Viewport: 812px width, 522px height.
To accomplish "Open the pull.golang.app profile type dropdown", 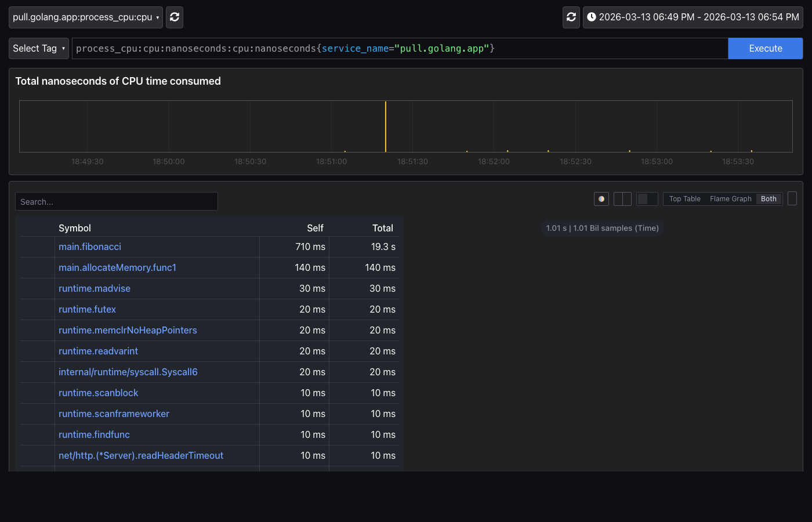I will pos(86,17).
